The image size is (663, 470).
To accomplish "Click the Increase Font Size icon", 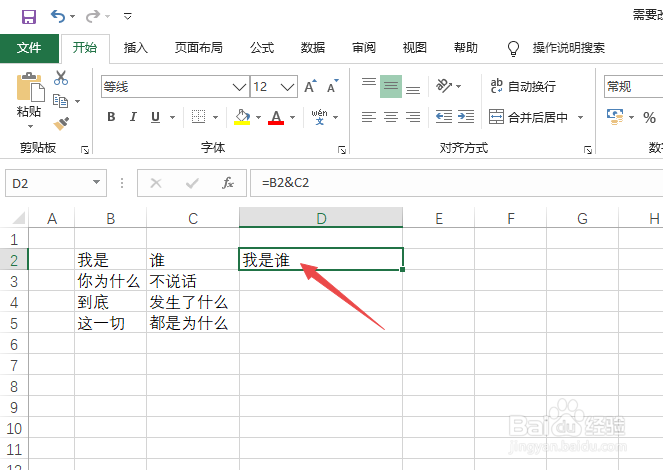I will tap(310, 86).
